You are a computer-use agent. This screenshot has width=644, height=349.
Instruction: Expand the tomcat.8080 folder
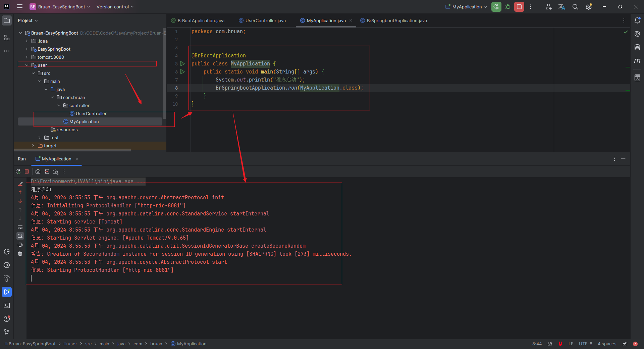tap(27, 57)
